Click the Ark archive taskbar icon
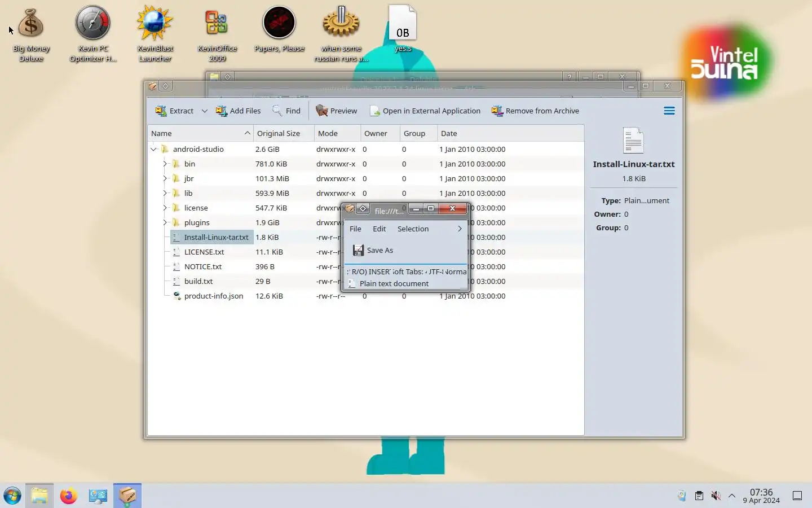This screenshot has height=508, width=812. point(127,496)
